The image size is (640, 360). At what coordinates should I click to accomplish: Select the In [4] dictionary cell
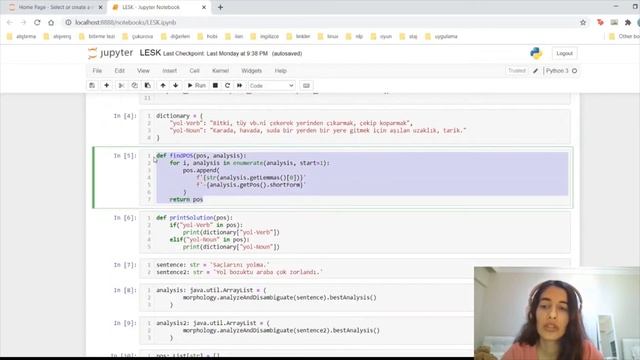(x=355, y=127)
